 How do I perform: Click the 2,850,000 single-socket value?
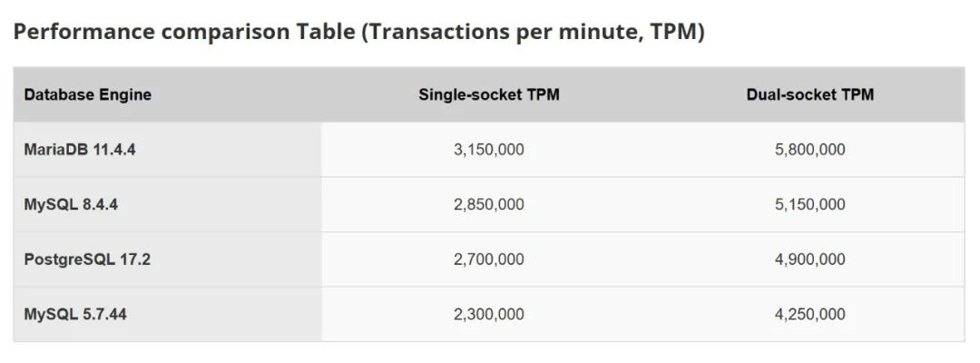coord(489,205)
